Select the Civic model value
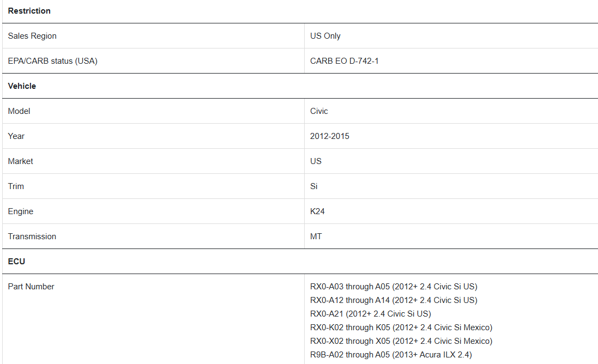The width and height of the screenshot is (598, 364). [319, 111]
